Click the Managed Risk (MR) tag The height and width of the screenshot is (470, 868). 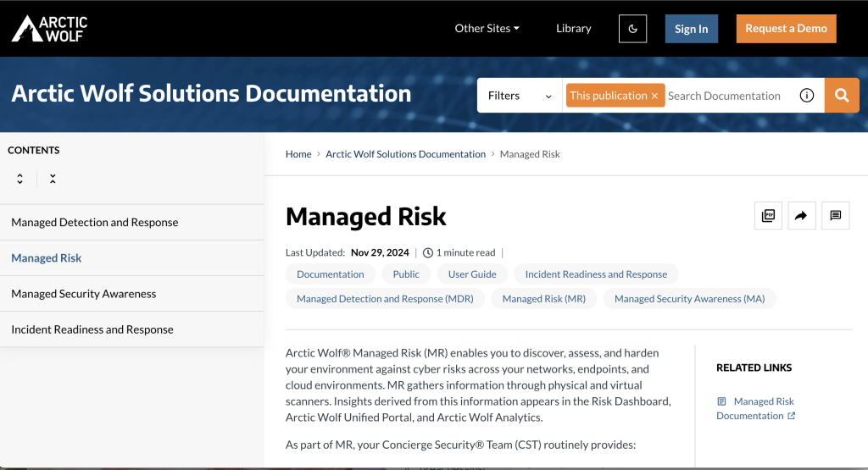click(x=544, y=299)
